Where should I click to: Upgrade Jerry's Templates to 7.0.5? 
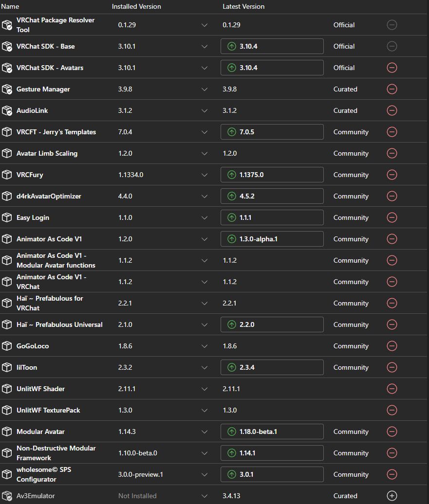(272, 132)
